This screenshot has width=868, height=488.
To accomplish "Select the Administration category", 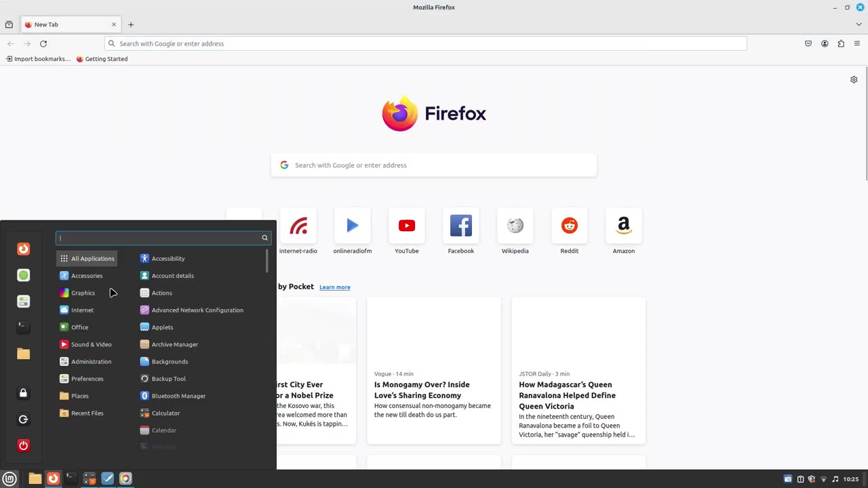I will [x=87, y=361].
